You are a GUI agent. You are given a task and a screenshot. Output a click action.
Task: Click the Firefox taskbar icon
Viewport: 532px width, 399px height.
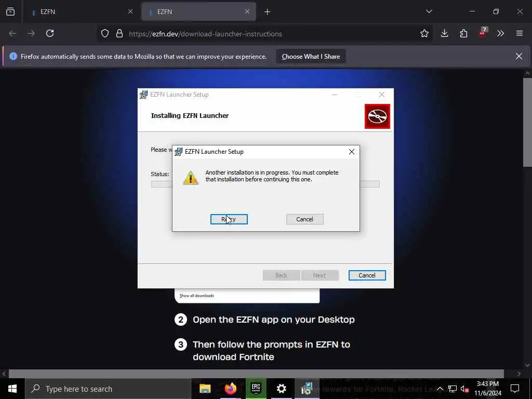point(230,389)
